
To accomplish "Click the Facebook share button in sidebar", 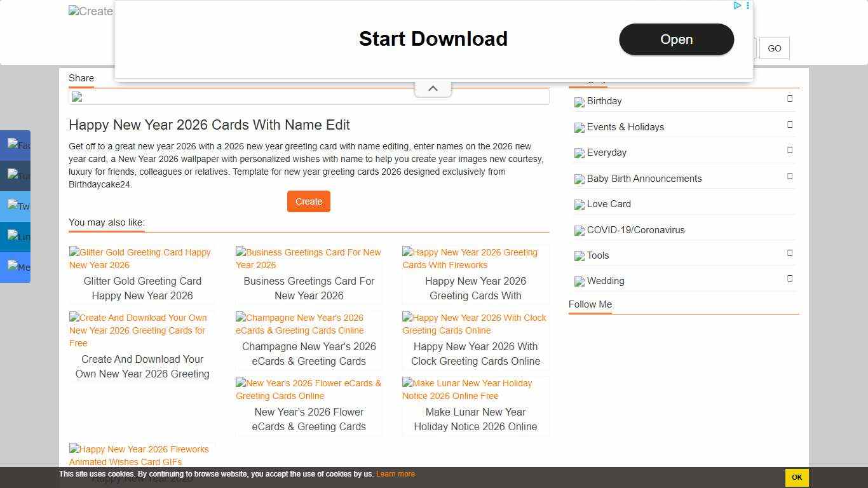I will pos(15,145).
